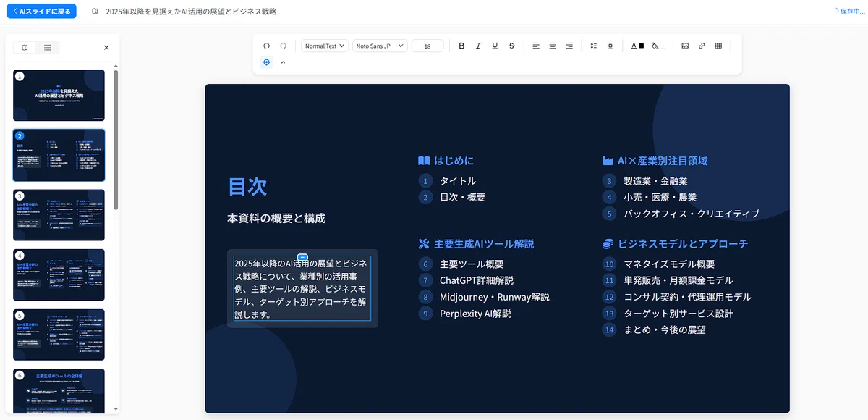Viewport: 868px width, 420px height.
Task: Toggle strikethrough formatting
Action: click(x=512, y=46)
